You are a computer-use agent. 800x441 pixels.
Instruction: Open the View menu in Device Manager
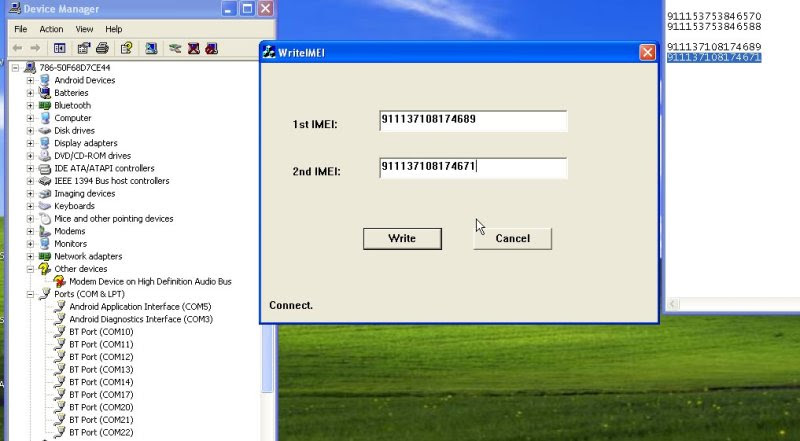84,29
